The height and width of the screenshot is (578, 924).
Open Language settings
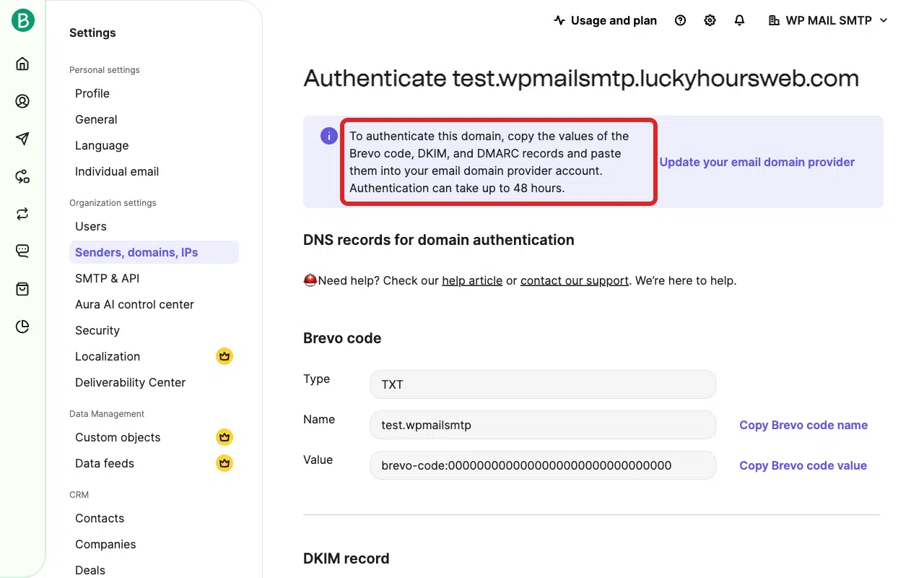click(x=102, y=145)
